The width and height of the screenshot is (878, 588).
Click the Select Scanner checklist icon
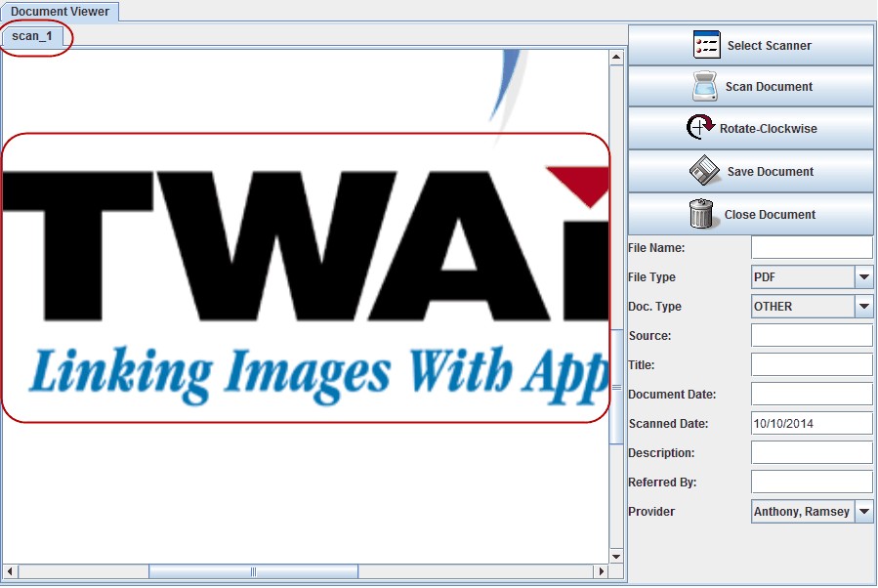click(705, 45)
